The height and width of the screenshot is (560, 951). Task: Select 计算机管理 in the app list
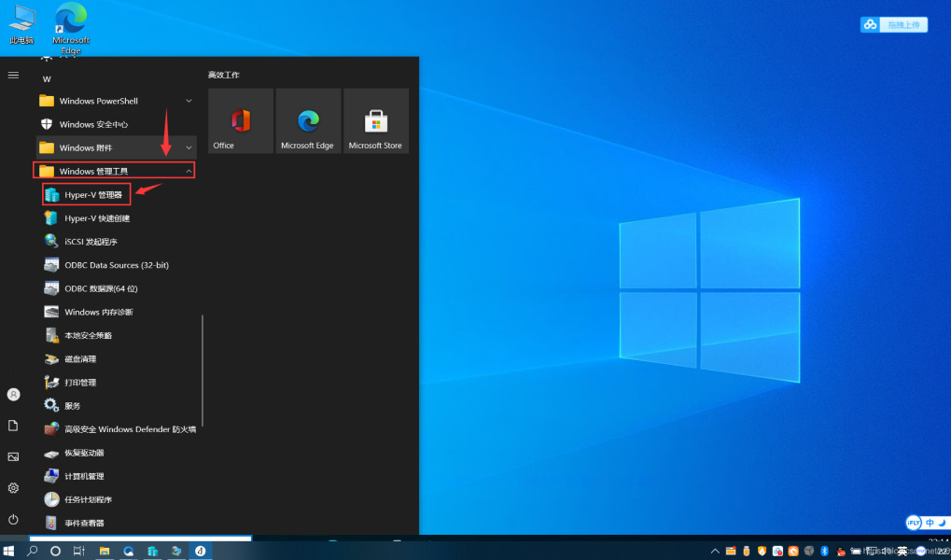pyautogui.click(x=84, y=476)
